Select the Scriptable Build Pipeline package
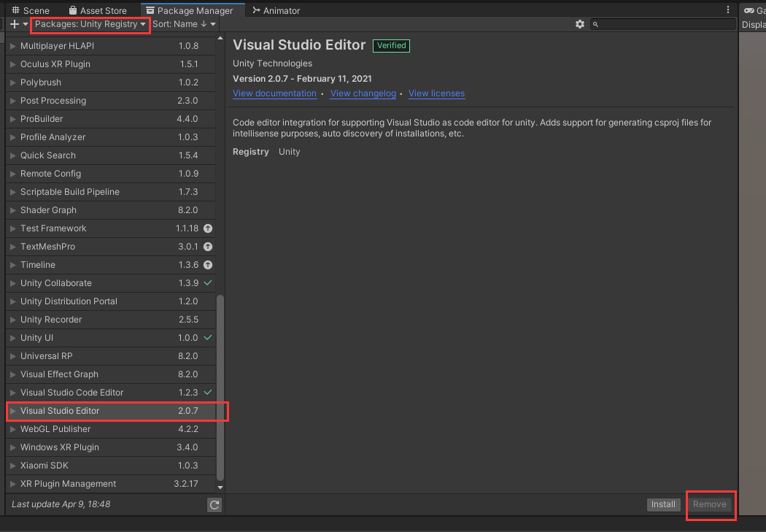 (110, 192)
